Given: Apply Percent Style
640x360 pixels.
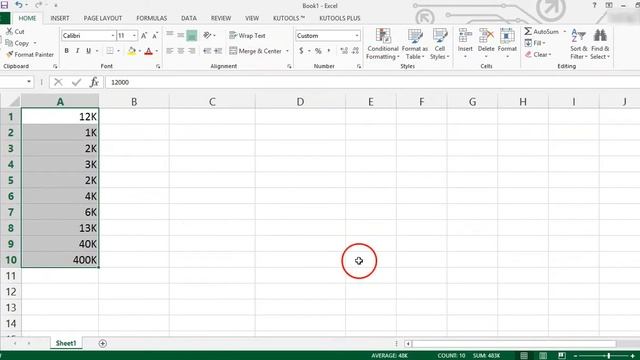Looking at the screenshot, I should (x=318, y=51).
